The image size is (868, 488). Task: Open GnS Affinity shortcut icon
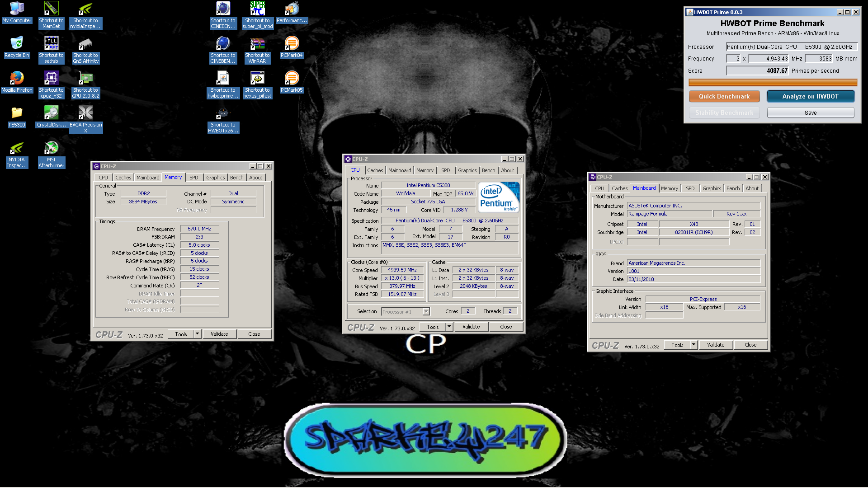click(85, 49)
